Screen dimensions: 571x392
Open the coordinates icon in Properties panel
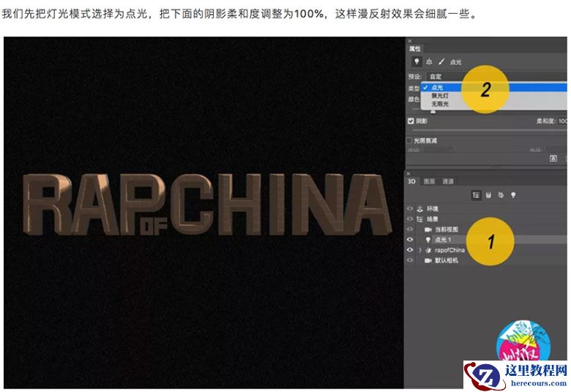point(429,61)
